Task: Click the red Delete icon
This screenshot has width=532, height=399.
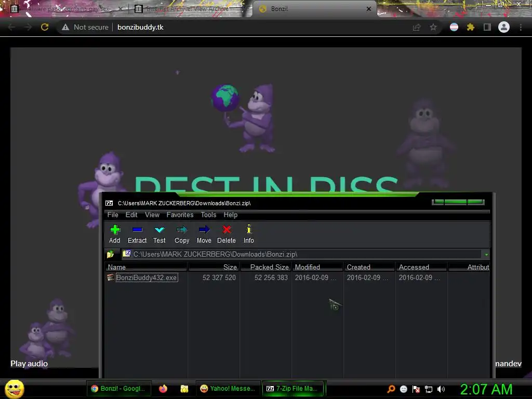Action: tap(227, 230)
